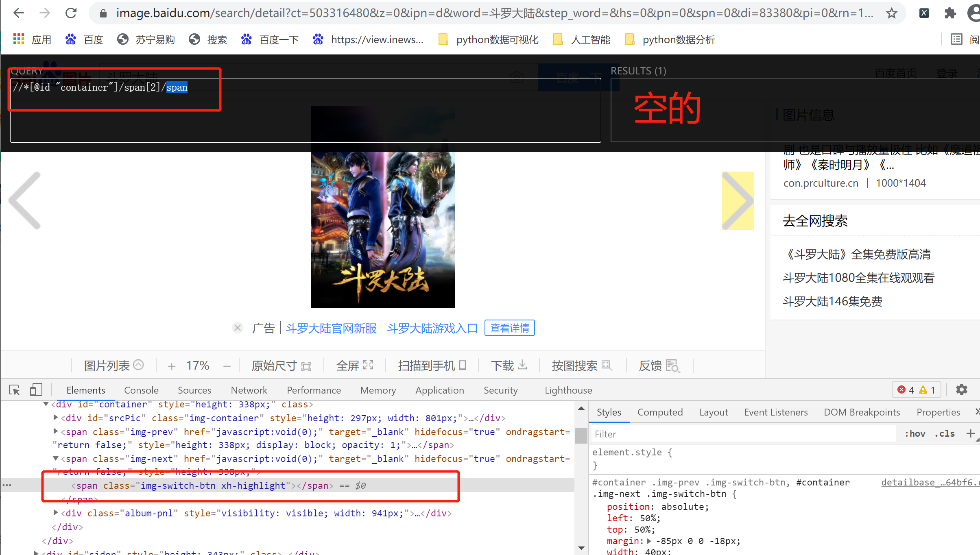Switch to the Console tab
This screenshot has width=980, height=555.
point(141,390)
